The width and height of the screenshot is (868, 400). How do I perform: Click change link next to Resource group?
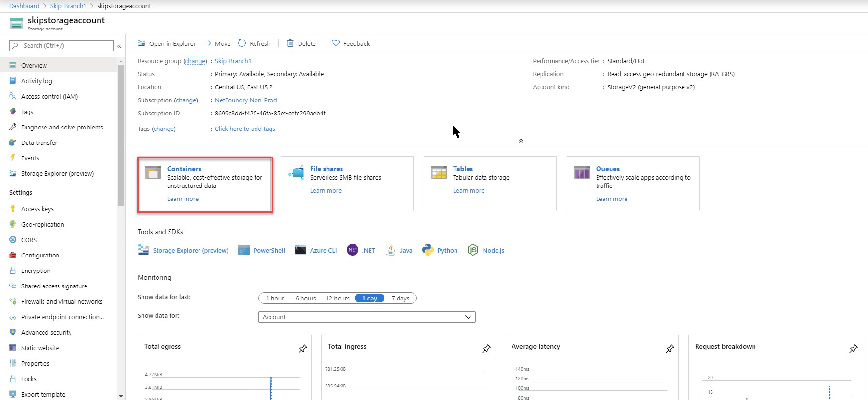tap(195, 61)
